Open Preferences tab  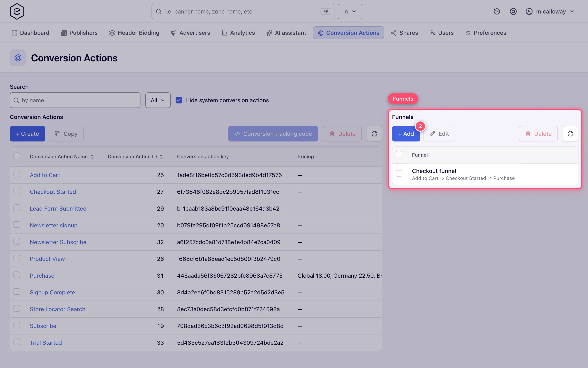click(486, 33)
